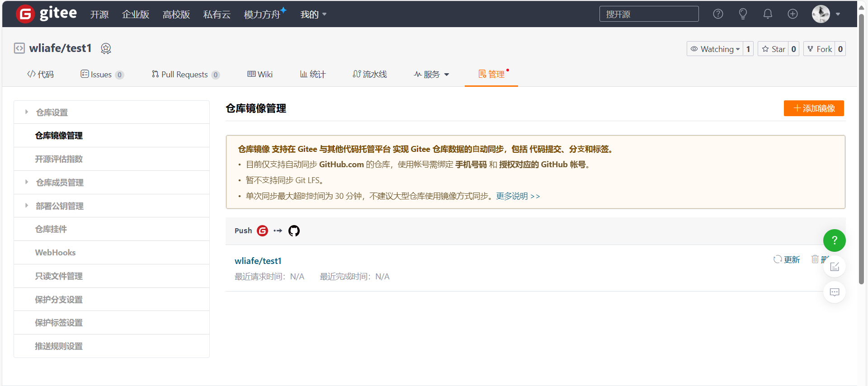
Task: Click the lightbulb icon in top bar
Action: (743, 14)
